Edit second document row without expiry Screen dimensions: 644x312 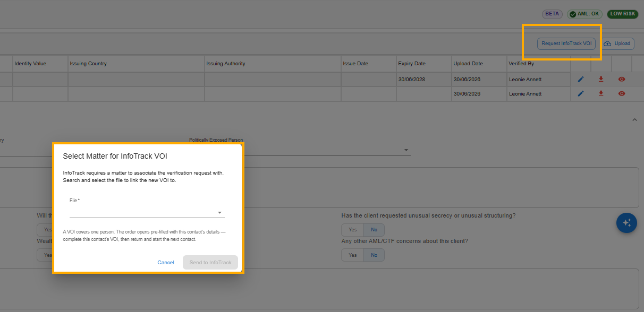(581, 93)
